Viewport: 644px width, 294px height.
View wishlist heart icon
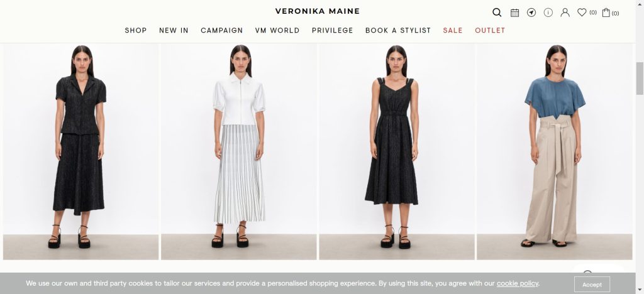pos(582,13)
